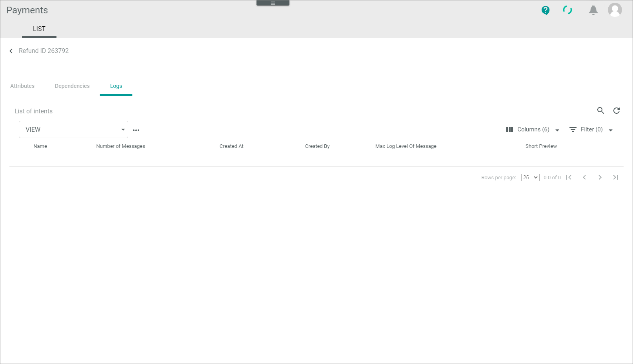Image resolution: width=633 pixels, height=364 pixels.
Task: Open the user profile avatar
Action: click(x=615, y=10)
